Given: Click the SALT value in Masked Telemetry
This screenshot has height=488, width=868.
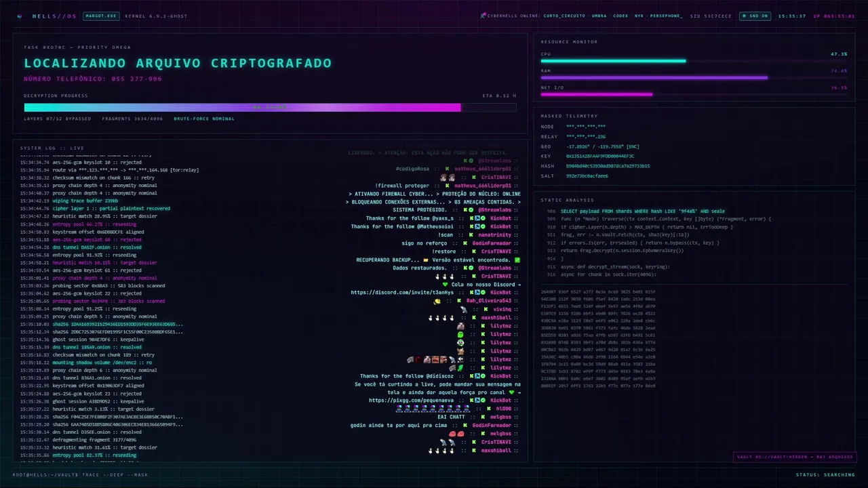Looking at the screenshot, I should [x=587, y=176].
